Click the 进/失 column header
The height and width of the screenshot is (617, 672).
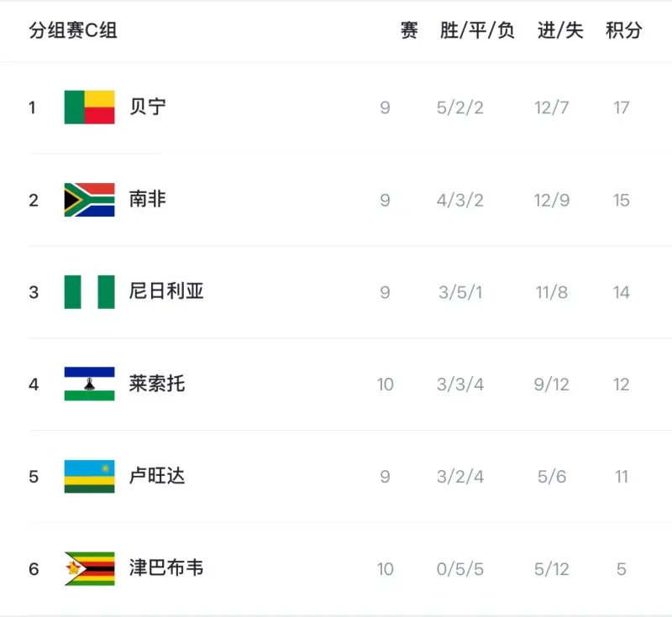tap(560, 31)
